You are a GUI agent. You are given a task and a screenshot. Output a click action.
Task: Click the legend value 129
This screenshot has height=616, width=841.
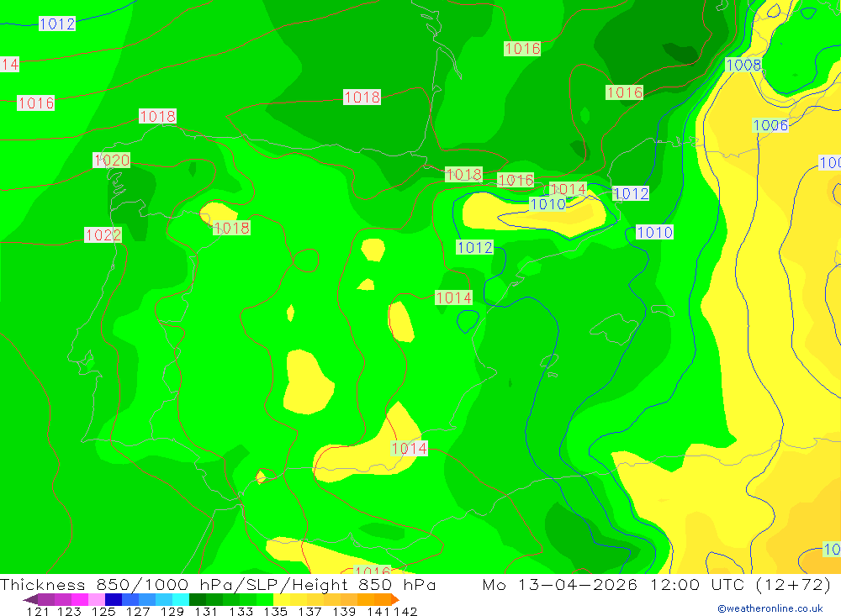click(172, 611)
